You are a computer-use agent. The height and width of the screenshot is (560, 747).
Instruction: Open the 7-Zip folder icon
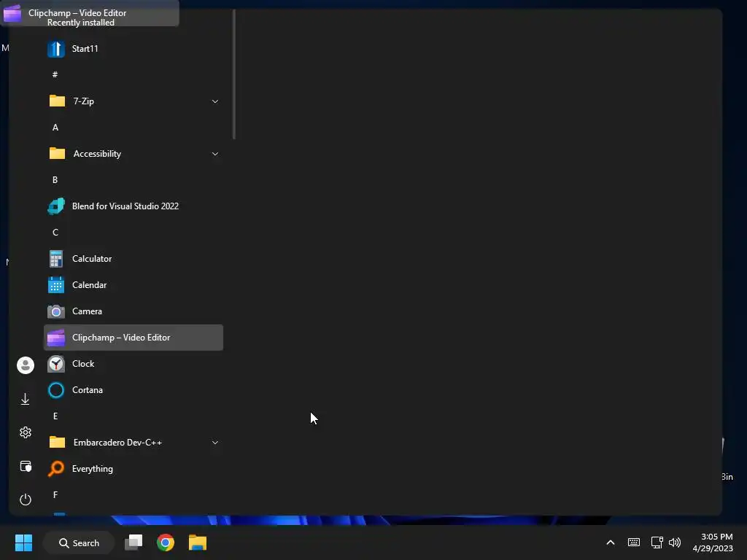57,101
